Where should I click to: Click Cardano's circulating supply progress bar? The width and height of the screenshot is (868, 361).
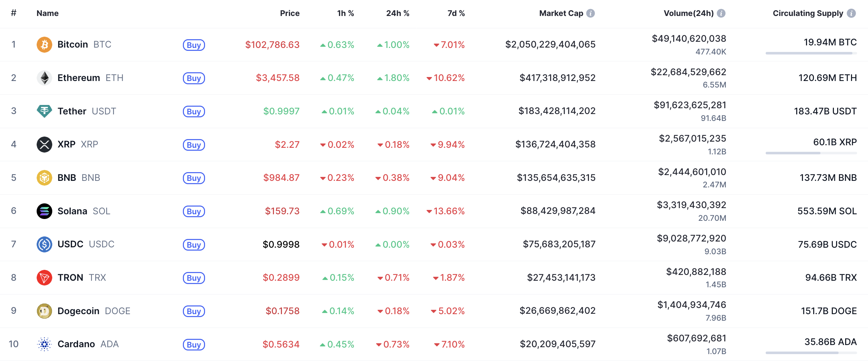pyautogui.click(x=811, y=353)
